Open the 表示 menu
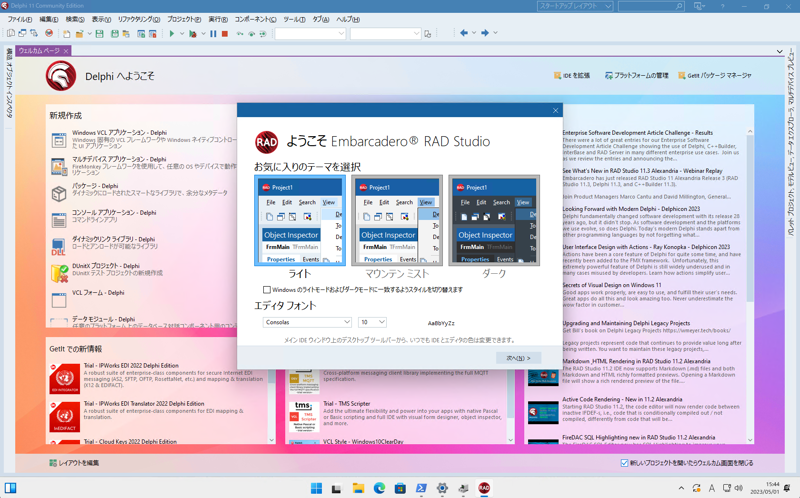The height and width of the screenshot is (498, 800). [101, 19]
